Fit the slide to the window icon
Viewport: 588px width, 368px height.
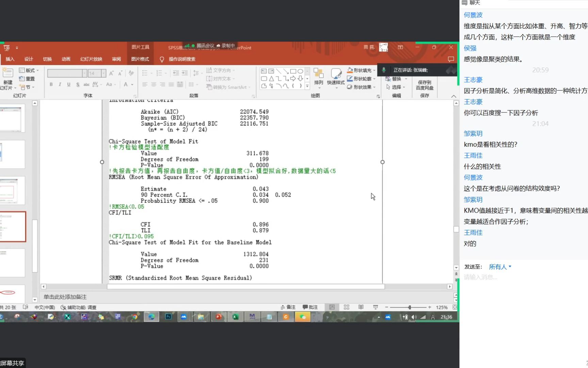[x=455, y=307]
